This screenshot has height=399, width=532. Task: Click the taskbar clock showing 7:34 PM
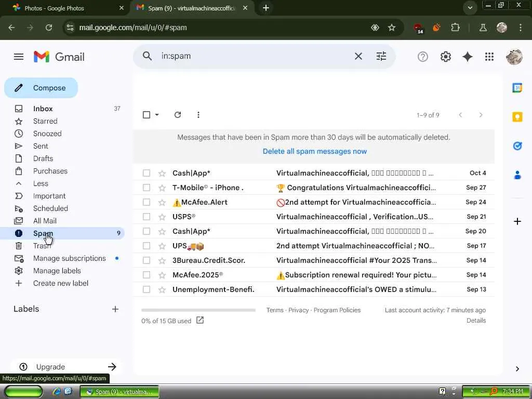tap(513, 392)
